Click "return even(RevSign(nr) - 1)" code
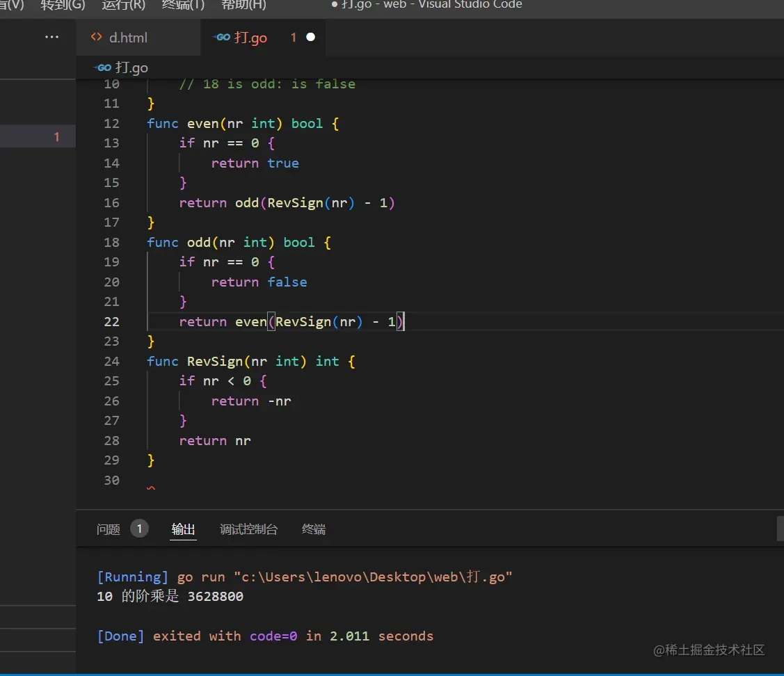 click(291, 321)
